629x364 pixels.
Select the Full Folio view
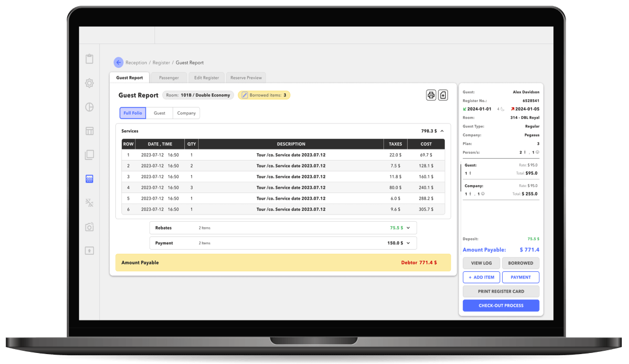pos(133,113)
